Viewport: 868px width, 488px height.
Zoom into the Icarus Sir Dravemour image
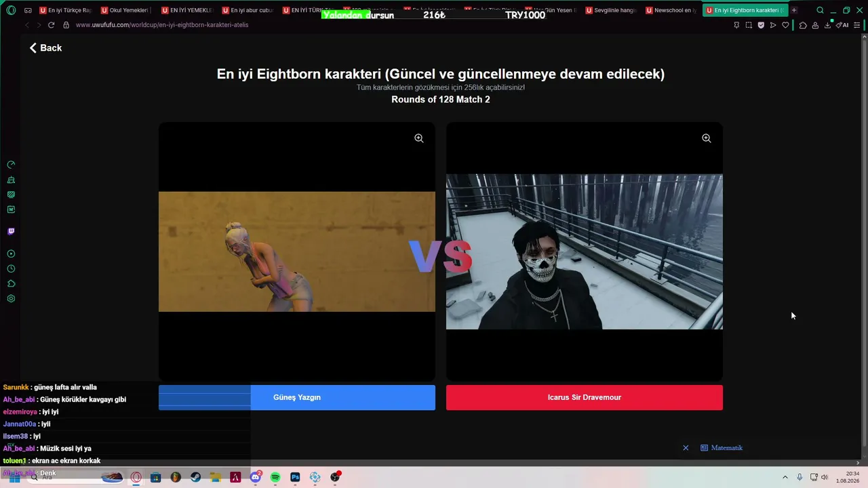tap(707, 138)
